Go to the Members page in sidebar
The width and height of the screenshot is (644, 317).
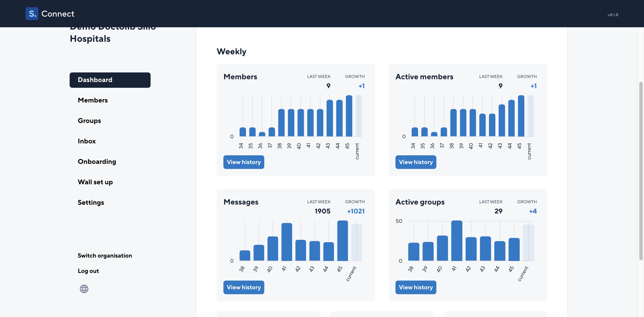click(93, 100)
